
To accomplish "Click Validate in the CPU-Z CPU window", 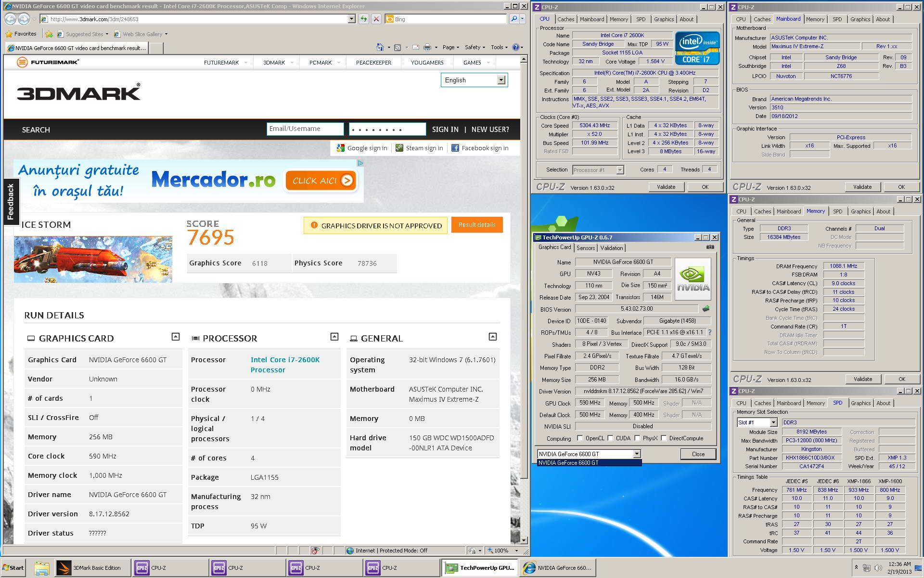I will click(666, 187).
